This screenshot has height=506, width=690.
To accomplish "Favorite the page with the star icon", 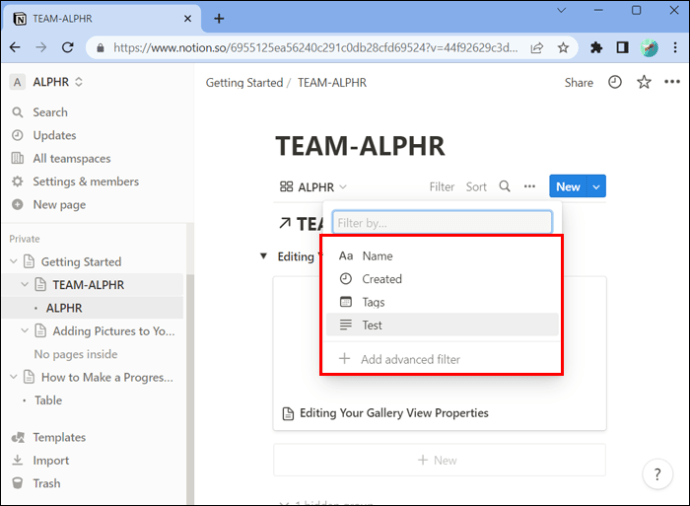I will 644,83.
